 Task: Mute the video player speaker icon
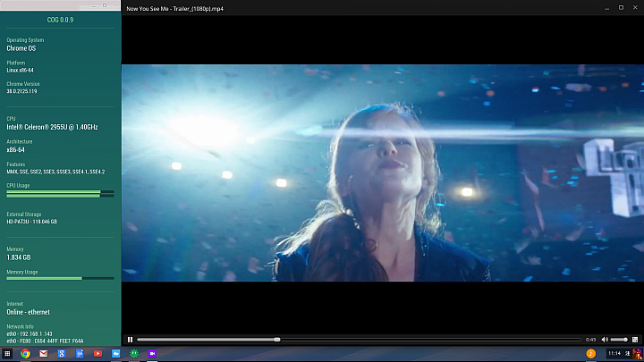click(605, 340)
